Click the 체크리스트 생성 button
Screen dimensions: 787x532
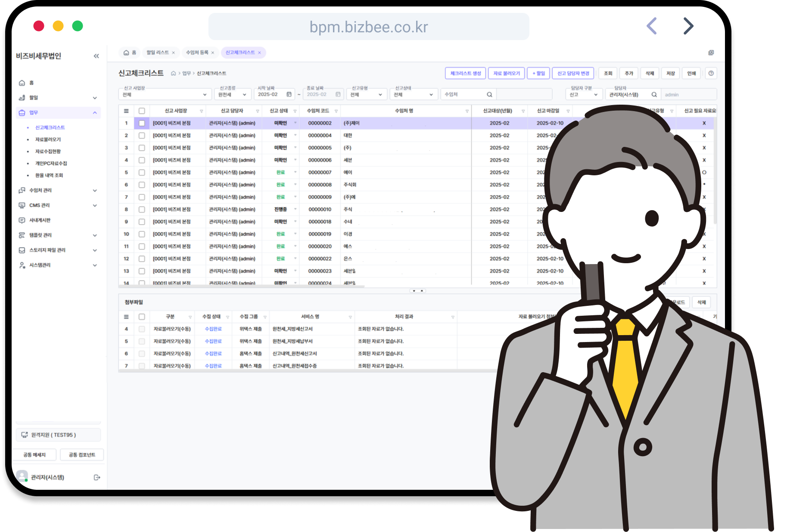465,73
